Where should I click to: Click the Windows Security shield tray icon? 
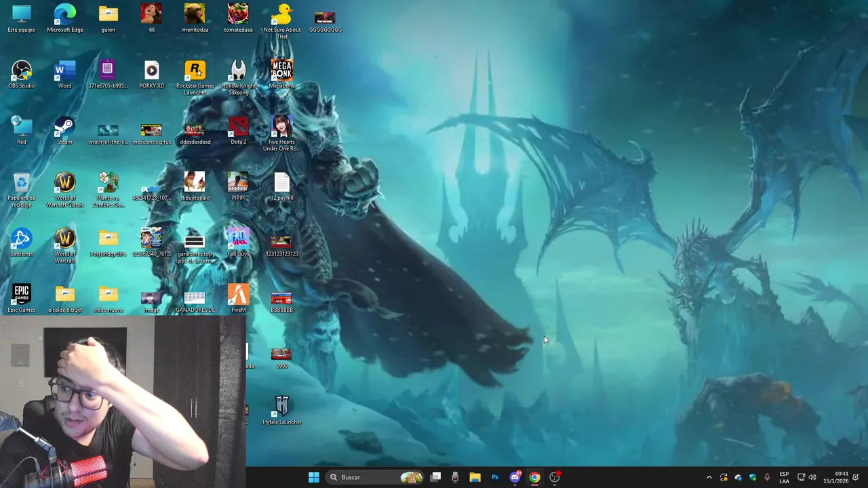753,477
